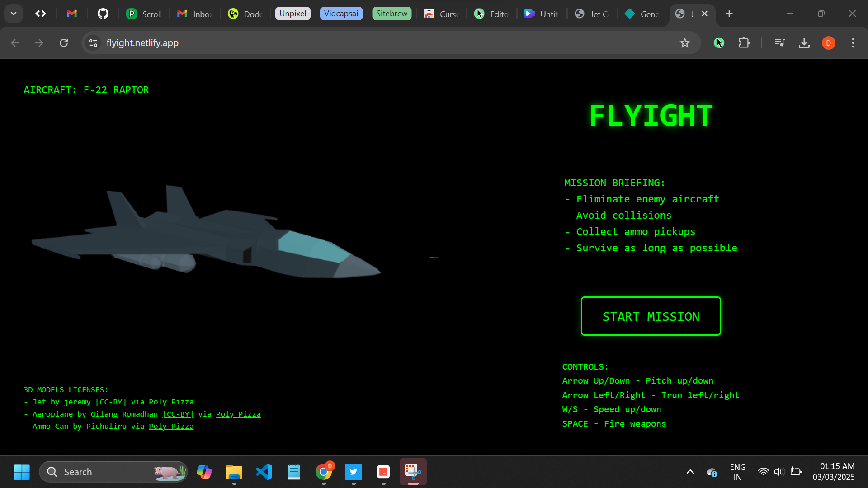Open the profile avatar D icon
Viewport: 868px width, 488px height.
coord(828,43)
